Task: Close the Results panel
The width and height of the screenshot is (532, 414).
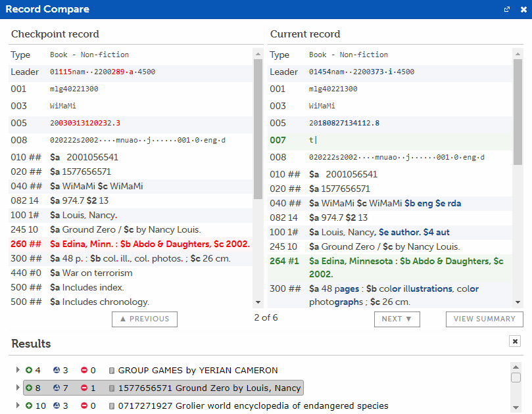Action: tap(515, 341)
